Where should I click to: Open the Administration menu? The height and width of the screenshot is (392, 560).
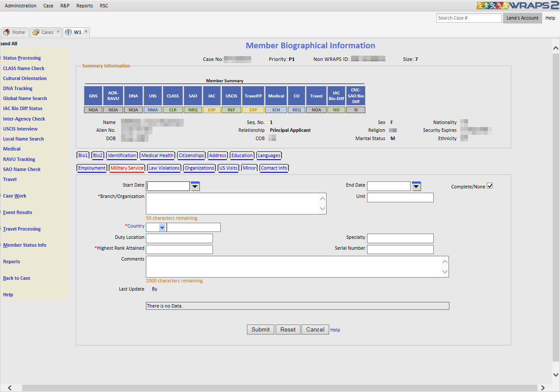point(20,6)
